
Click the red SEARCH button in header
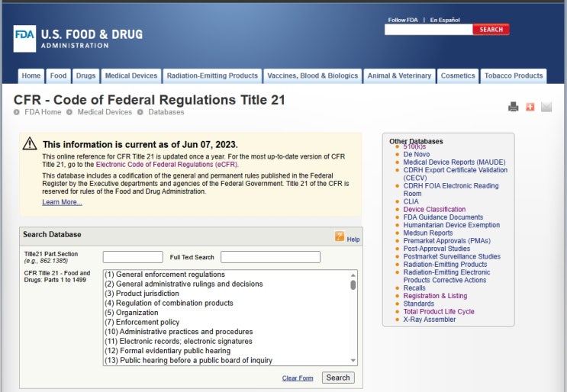(x=491, y=30)
